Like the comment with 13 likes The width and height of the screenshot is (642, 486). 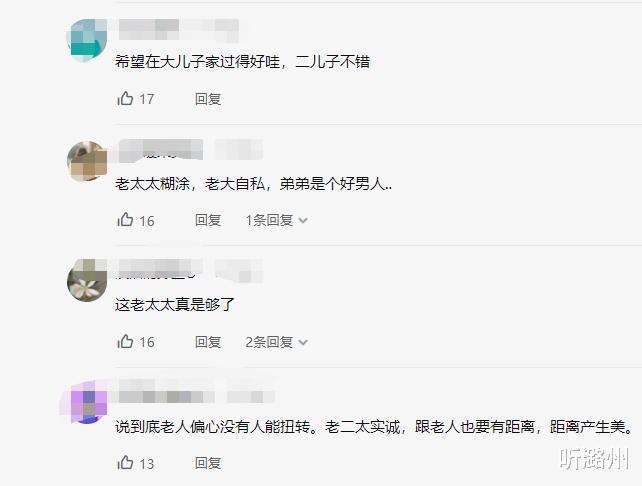click(x=125, y=463)
